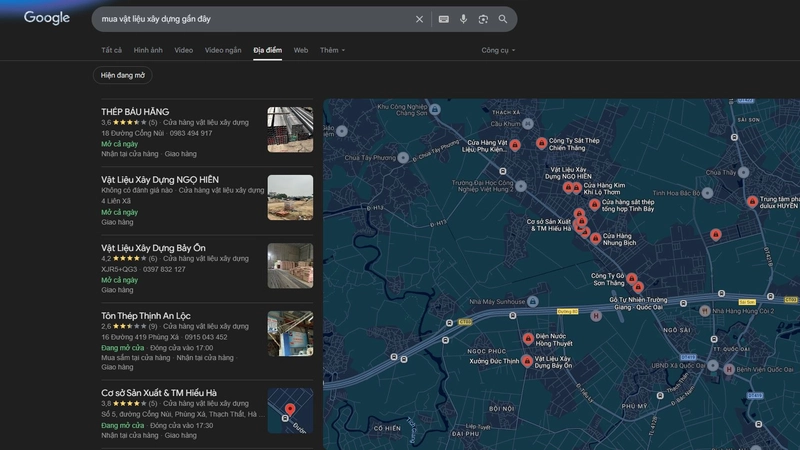Switch to the Hình ảnh tab
This screenshot has height=450, width=800.
point(148,50)
